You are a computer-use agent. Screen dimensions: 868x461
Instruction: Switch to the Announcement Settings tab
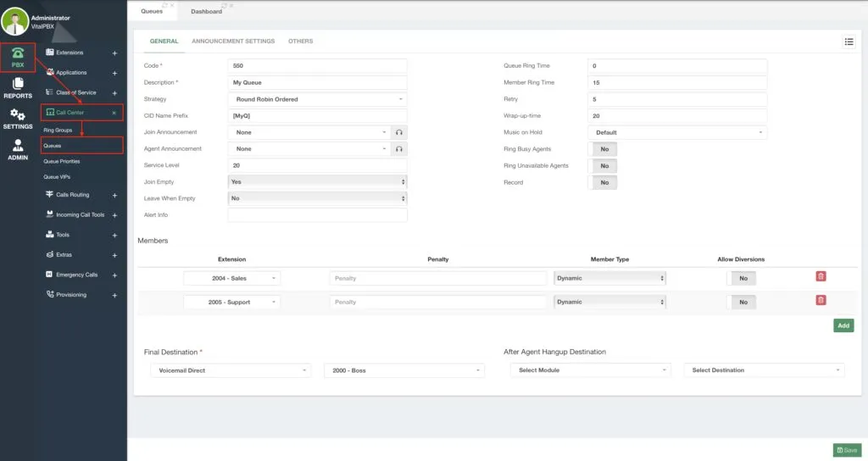point(233,41)
